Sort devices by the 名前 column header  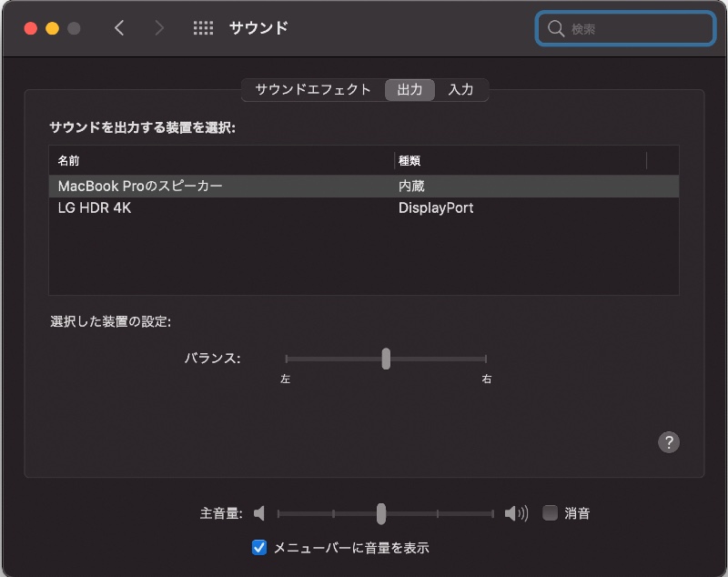tap(69, 161)
